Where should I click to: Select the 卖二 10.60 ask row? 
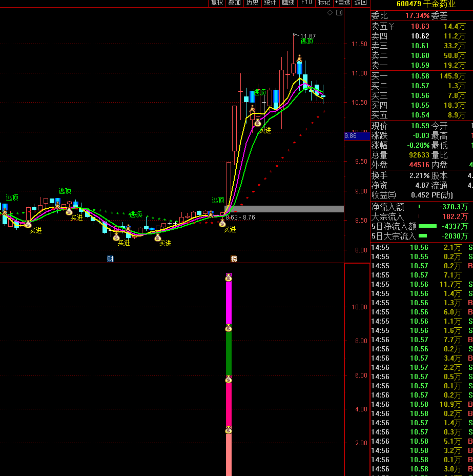click(422, 55)
